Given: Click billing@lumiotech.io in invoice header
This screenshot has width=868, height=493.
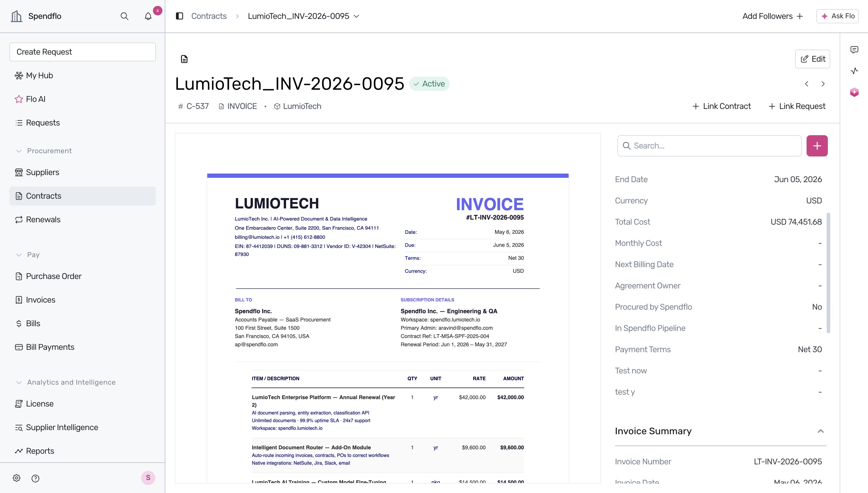Looking at the screenshot, I should tap(257, 237).
